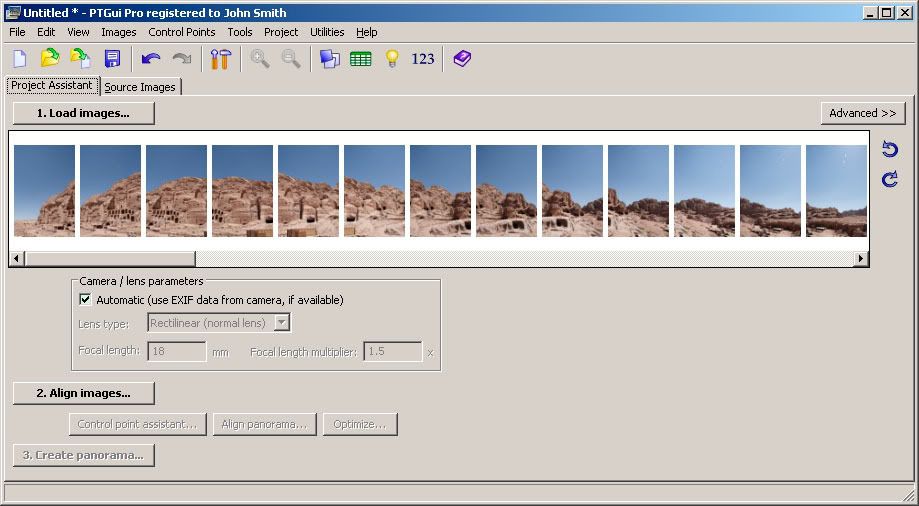Image resolution: width=919 pixels, height=506 pixels.
Task: Select the sixth source image thumbnail
Action: (x=375, y=191)
